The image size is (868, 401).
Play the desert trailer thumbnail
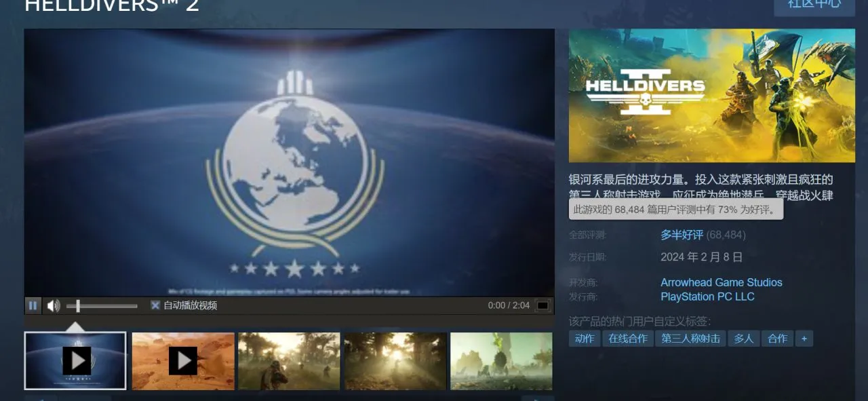(x=183, y=361)
